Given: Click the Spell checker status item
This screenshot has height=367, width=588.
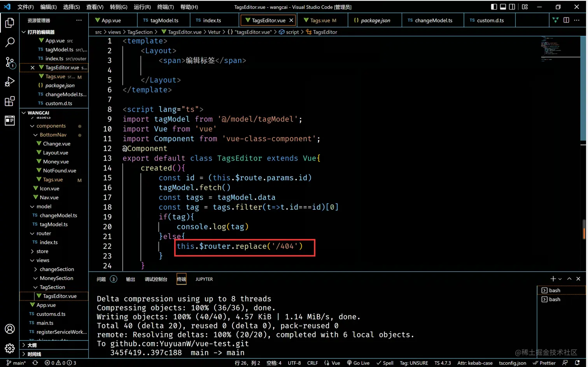Looking at the screenshot, I should pos(385,363).
